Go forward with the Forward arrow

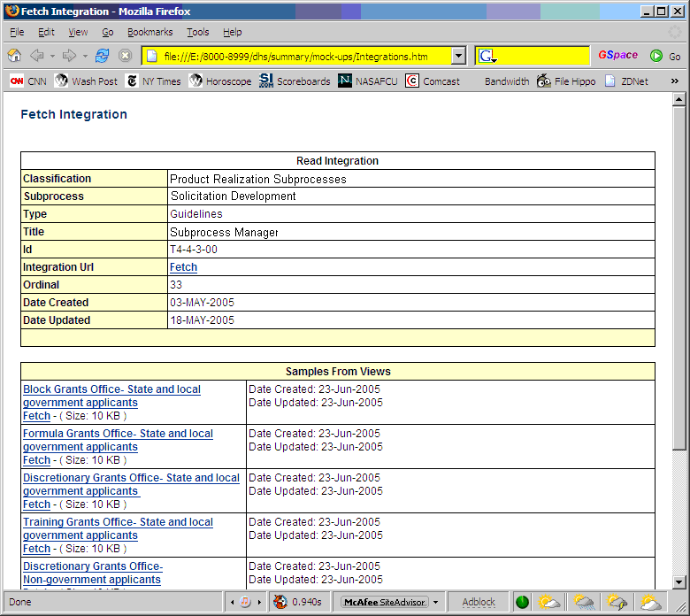[x=69, y=56]
